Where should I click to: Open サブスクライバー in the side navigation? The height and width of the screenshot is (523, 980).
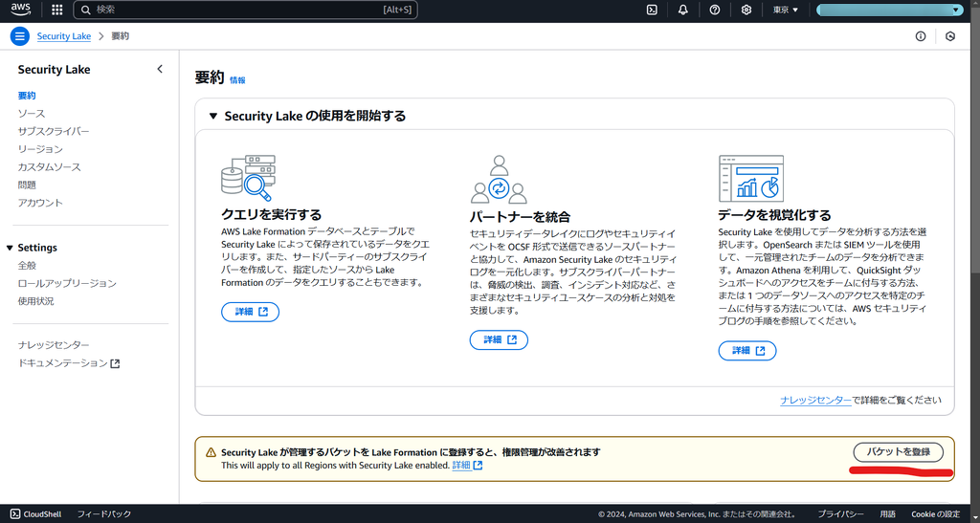pyautogui.click(x=54, y=132)
